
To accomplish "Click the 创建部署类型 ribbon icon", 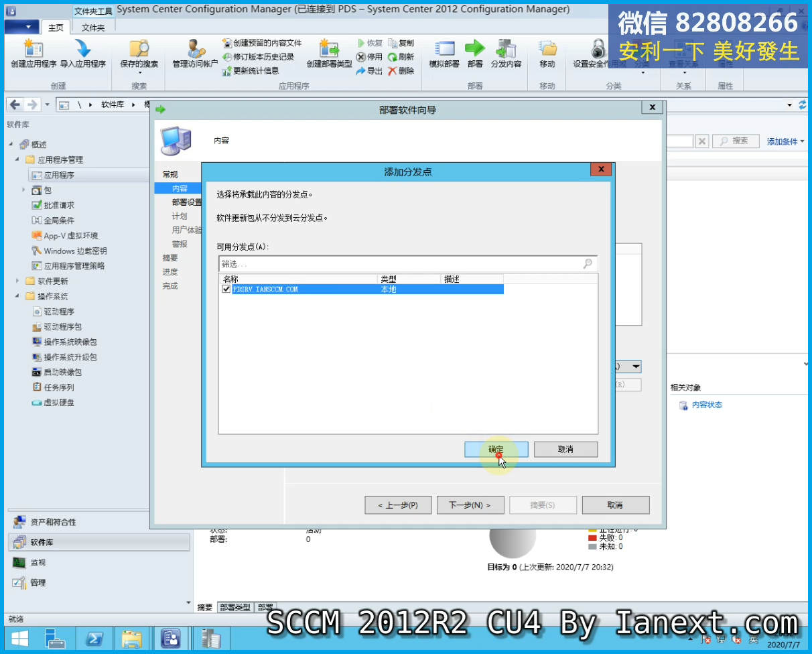I will 329,54.
